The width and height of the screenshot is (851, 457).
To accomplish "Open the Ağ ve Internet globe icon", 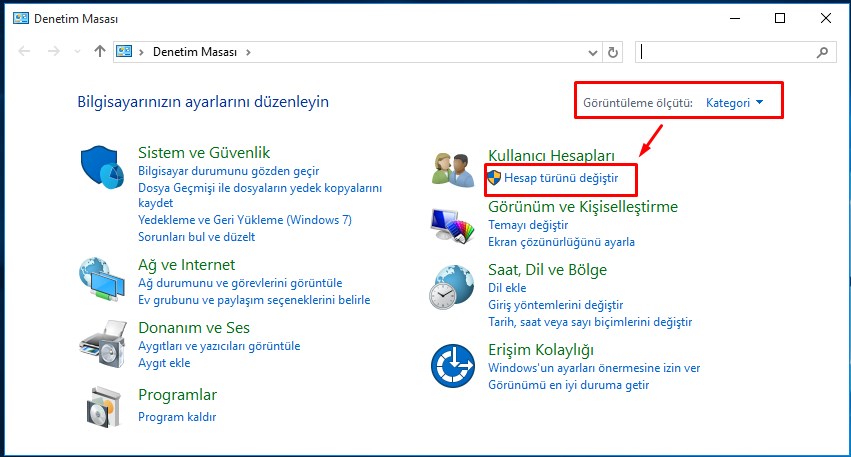I will coord(103,279).
